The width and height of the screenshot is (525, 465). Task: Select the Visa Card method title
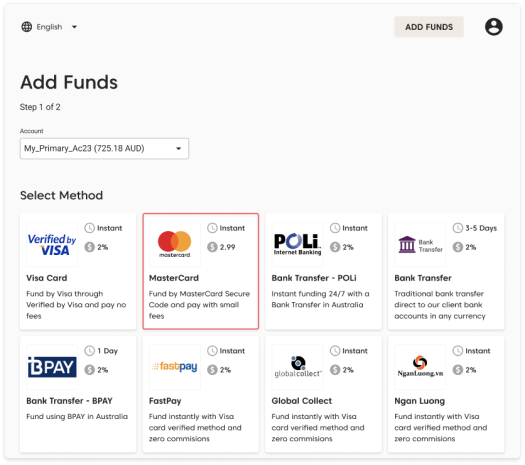47,278
